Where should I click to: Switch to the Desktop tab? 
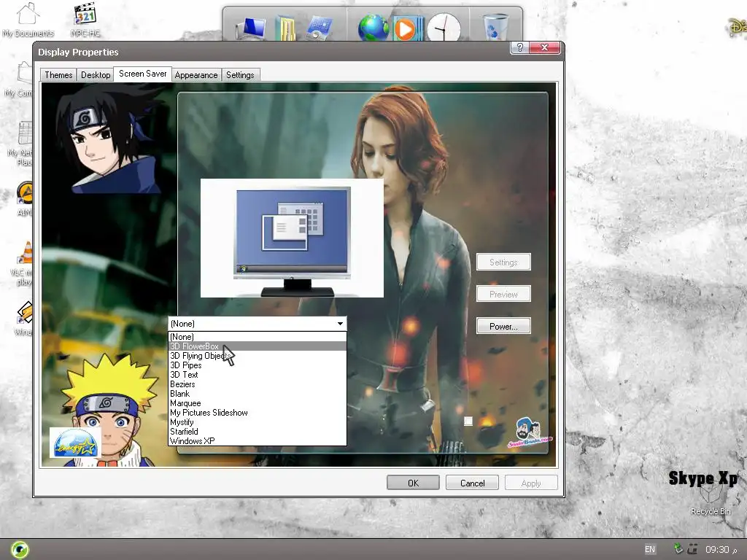click(96, 75)
